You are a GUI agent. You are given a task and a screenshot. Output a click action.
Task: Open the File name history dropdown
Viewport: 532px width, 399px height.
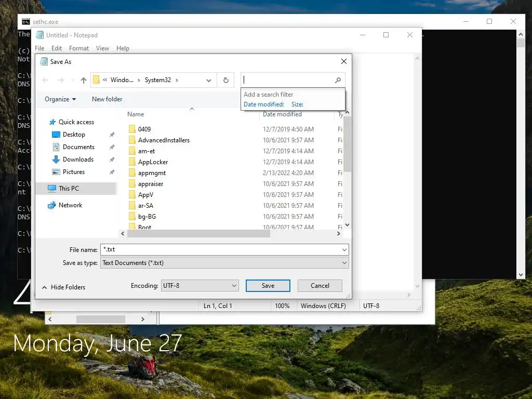[x=344, y=250]
